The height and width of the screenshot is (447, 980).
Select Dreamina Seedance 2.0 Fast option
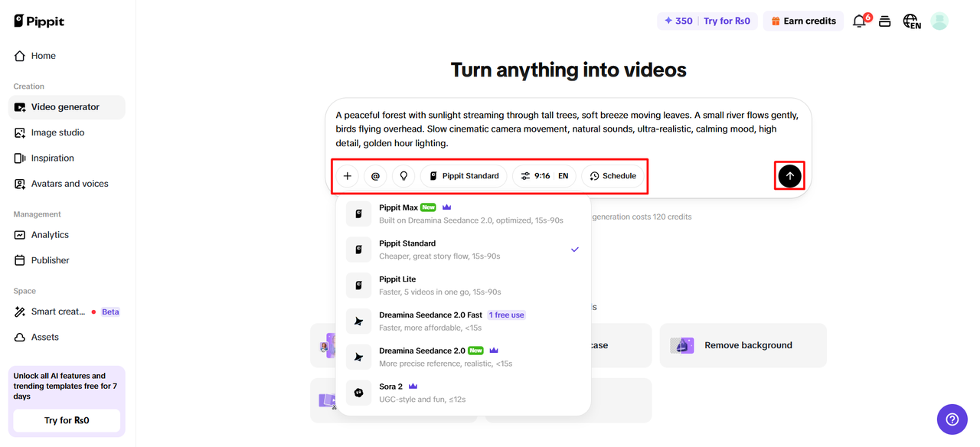point(463,321)
